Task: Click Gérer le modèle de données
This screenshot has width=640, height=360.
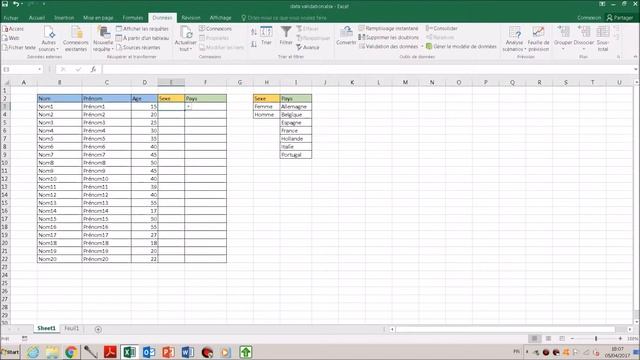Action: click(461, 47)
